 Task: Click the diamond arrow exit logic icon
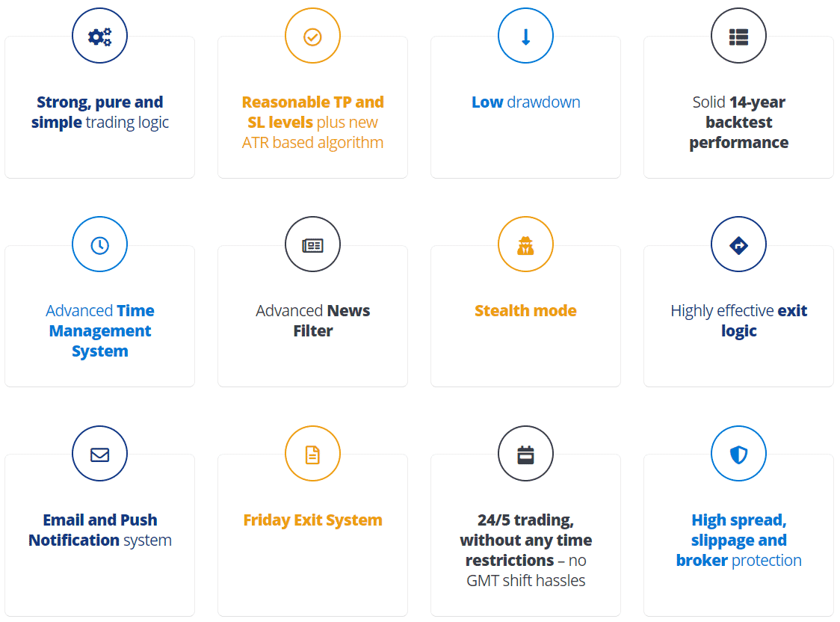pyautogui.click(x=738, y=244)
